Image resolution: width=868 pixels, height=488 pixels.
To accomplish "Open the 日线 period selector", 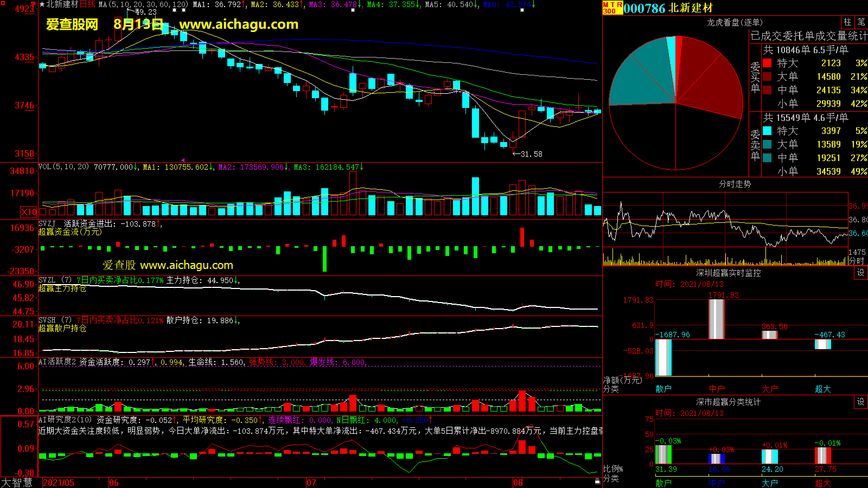I will pyautogui.click(x=87, y=4).
